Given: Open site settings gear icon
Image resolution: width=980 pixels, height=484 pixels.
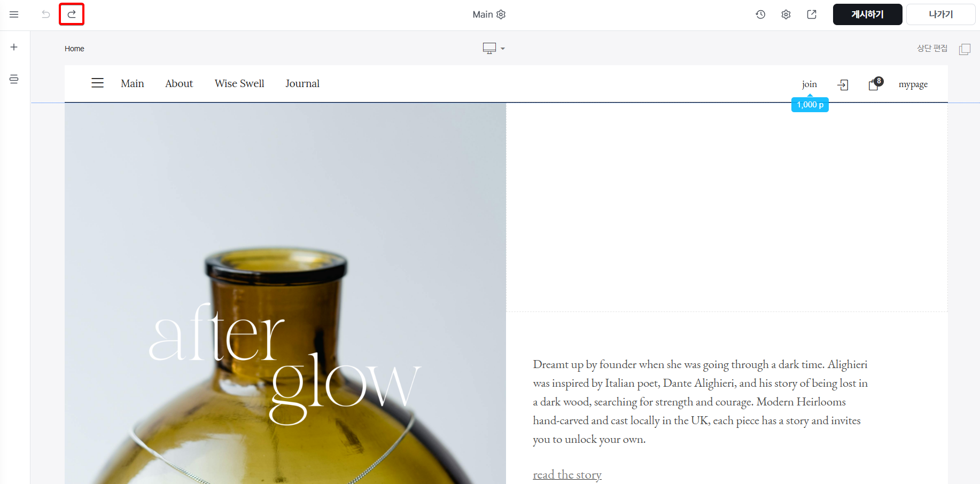Looking at the screenshot, I should 786,14.
